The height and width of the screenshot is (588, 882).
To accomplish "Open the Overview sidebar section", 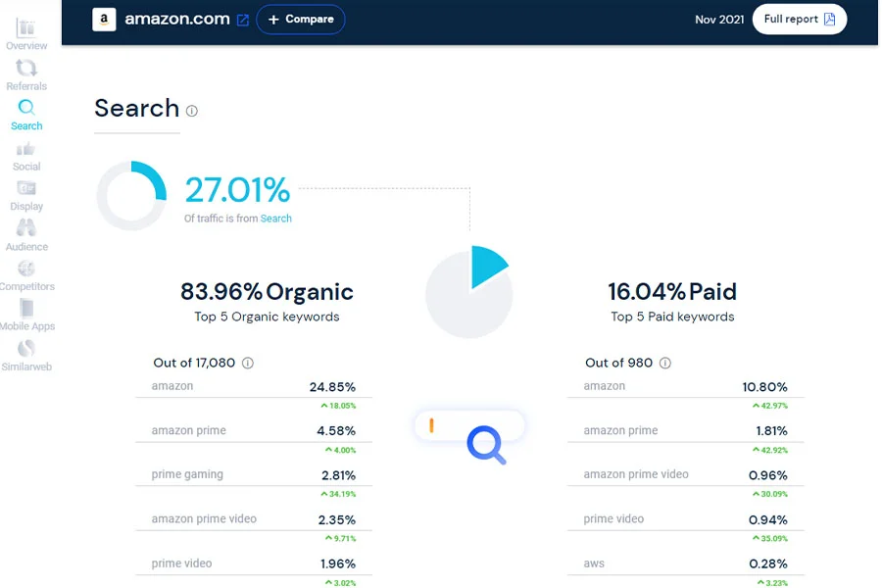I will [26, 34].
